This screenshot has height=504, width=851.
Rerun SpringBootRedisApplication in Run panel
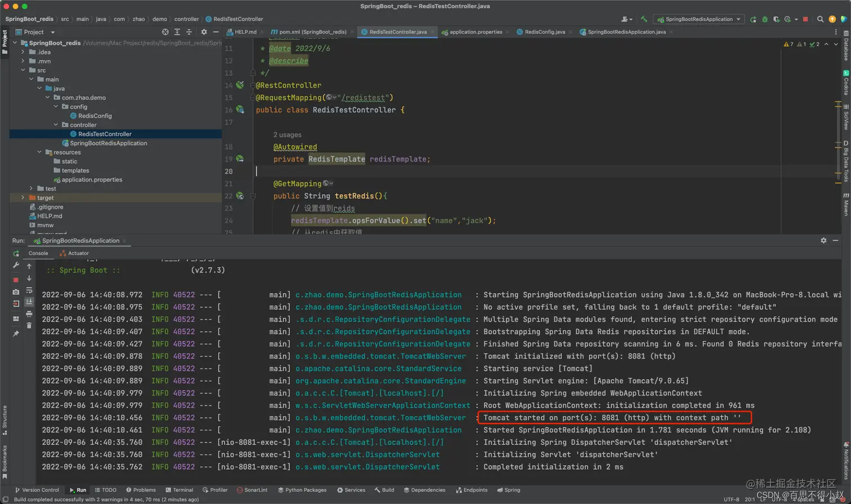click(x=16, y=254)
